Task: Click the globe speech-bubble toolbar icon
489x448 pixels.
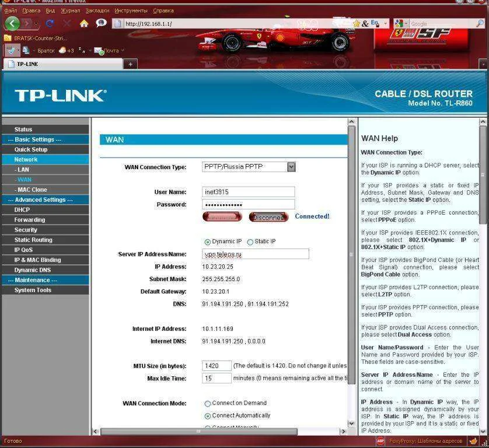Action: pyautogui.click(x=101, y=23)
